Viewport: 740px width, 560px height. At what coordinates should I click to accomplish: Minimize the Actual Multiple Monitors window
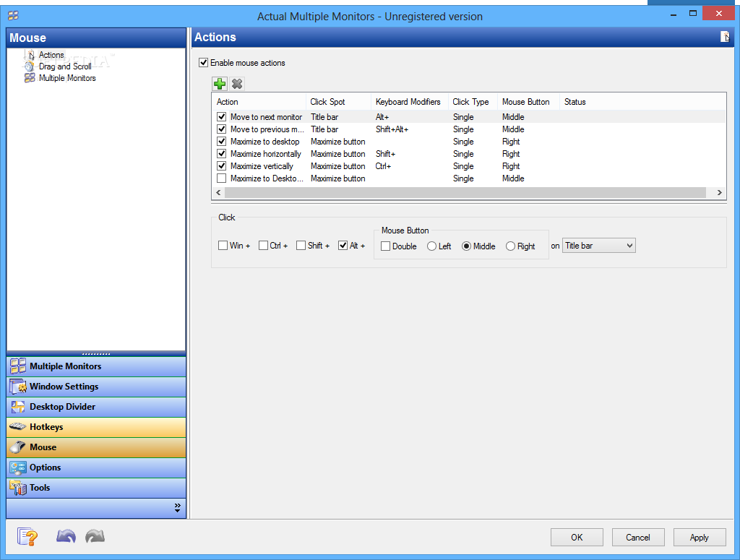point(674,14)
